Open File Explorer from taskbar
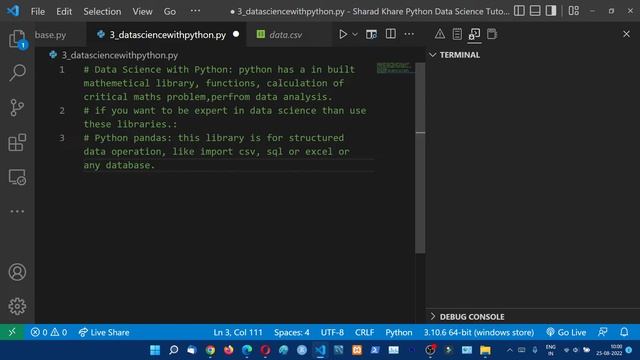Image resolution: width=640 pixels, height=360 pixels. (x=485, y=350)
